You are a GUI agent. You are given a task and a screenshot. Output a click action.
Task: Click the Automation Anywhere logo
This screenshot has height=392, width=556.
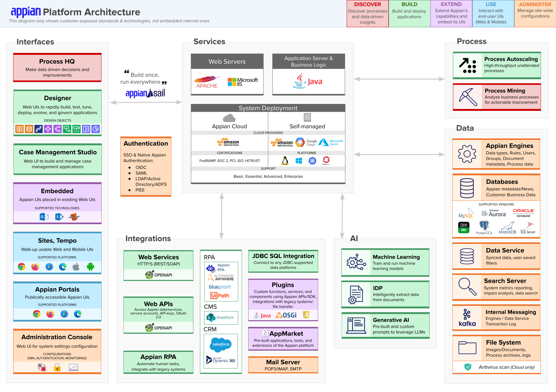[x=221, y=277]
